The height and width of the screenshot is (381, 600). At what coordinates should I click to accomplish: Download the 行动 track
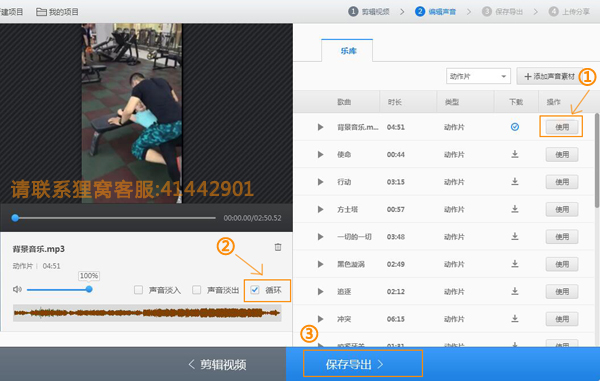coord(515,182)
